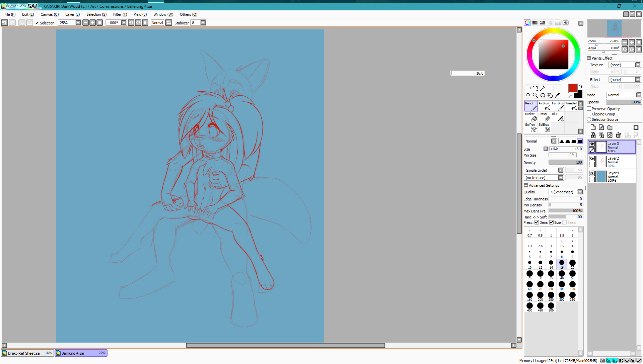
Task: Uncheck the Selection checkbox in toolbar
Action: pos(37,23)
